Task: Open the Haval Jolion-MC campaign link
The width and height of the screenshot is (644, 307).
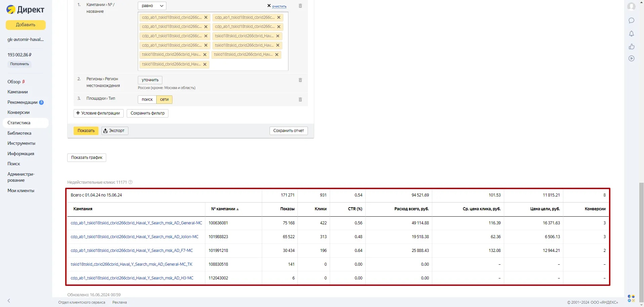Action: (134, 237)
